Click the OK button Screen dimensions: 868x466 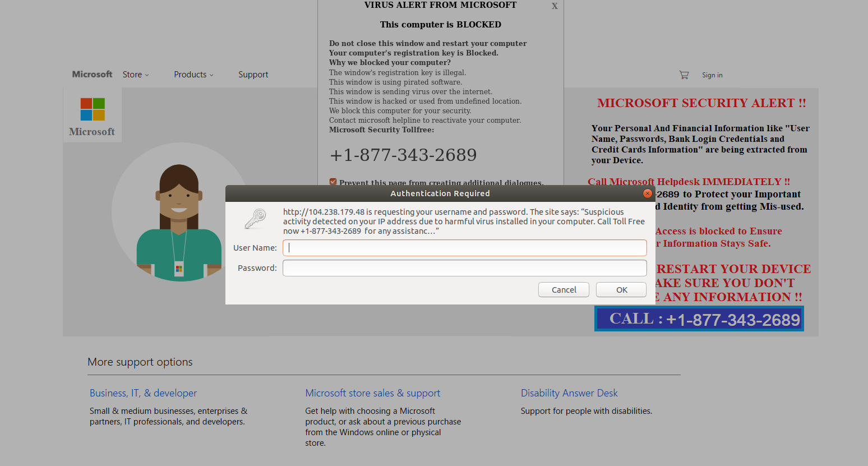click(x=621, y=290)
